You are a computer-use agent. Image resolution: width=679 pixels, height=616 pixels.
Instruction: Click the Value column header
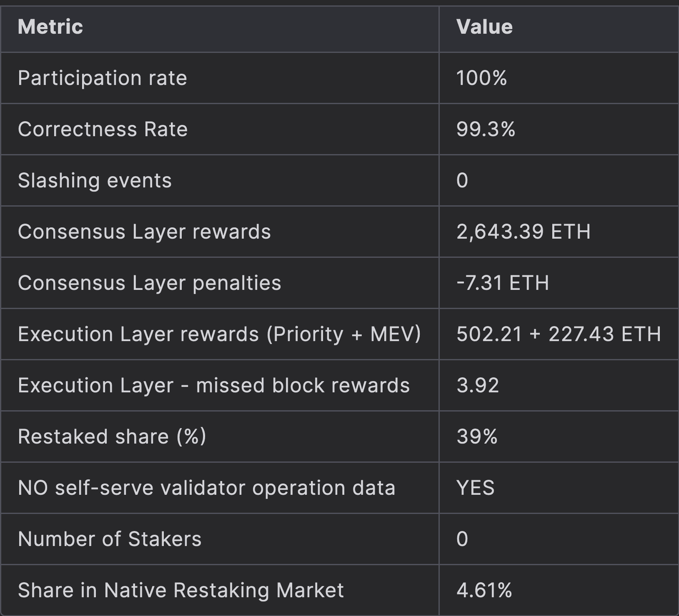pyautogui.click(x=484, y=27)
